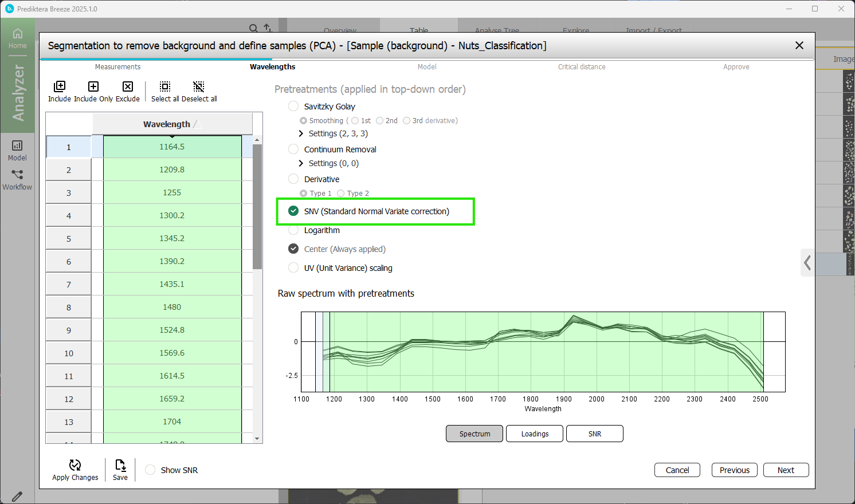Click the Exclude wavelengths icon

tap(128, 87)
